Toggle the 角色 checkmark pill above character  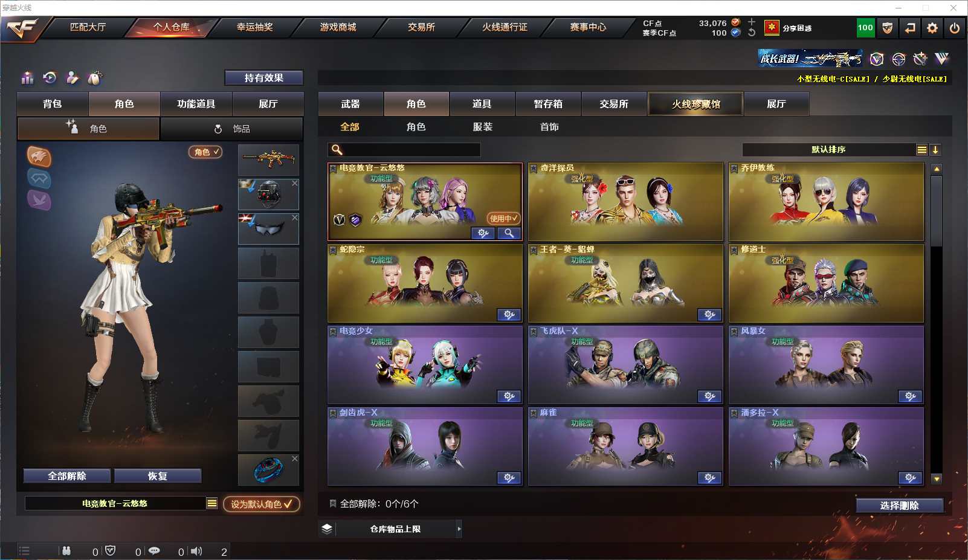point(206,152)
